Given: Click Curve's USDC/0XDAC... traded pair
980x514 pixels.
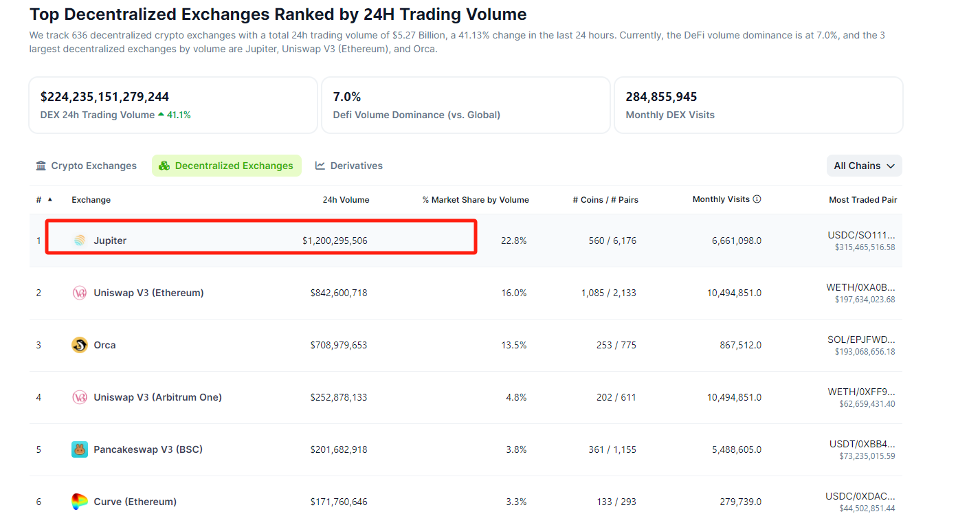Looking at the screenshot, I should coord(860,496).
